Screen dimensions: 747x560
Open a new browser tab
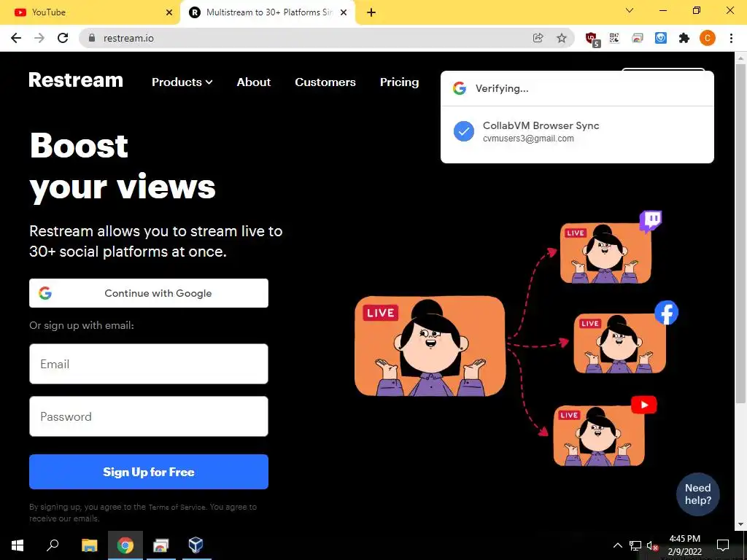coord(371,12)
